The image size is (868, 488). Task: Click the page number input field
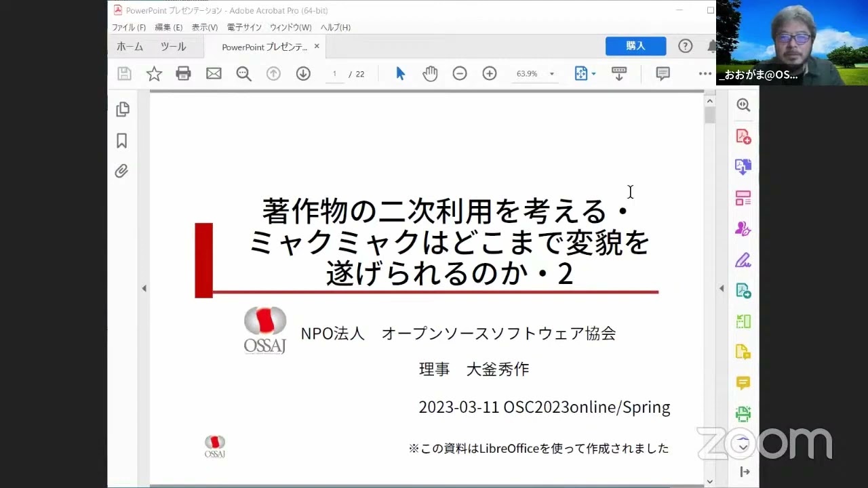334,73
